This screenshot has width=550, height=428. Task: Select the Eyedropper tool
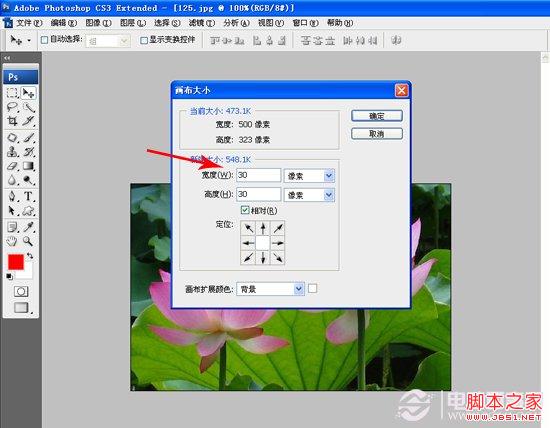[x=28, y=227]
